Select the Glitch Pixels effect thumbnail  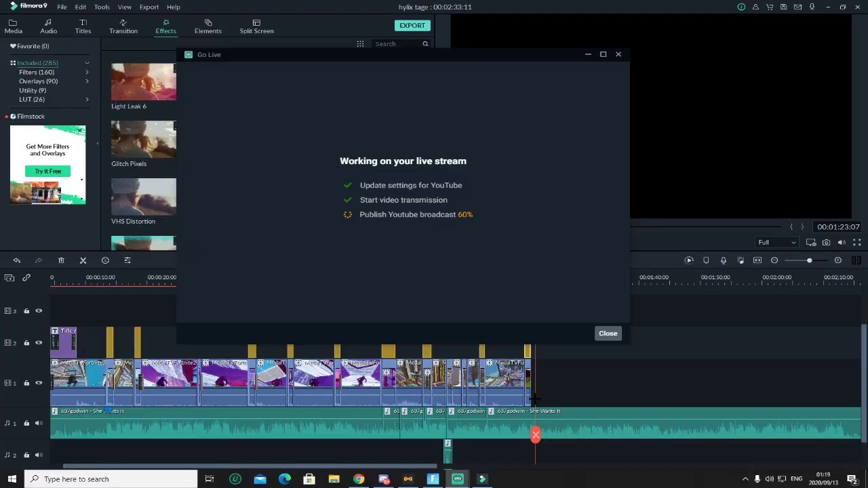click(x=144, y=139)
